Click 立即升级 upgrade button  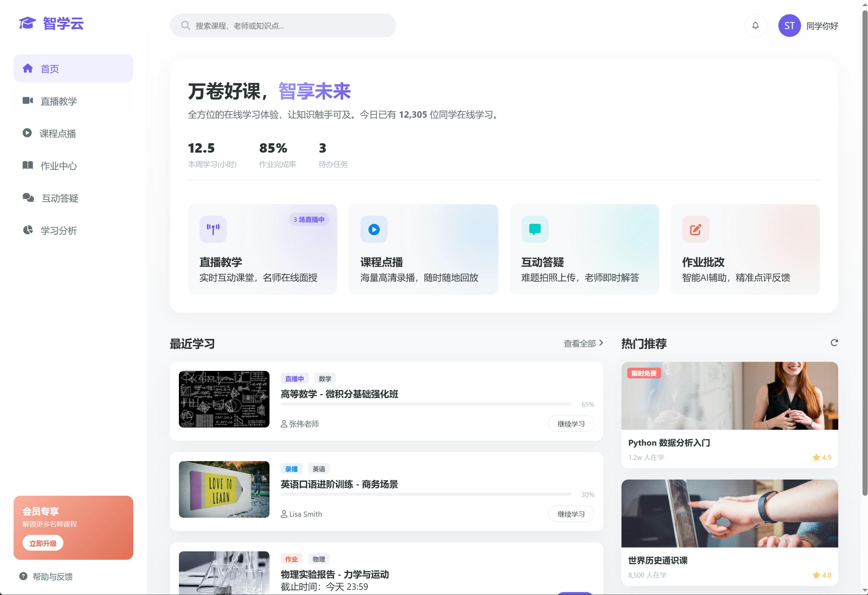43,543
